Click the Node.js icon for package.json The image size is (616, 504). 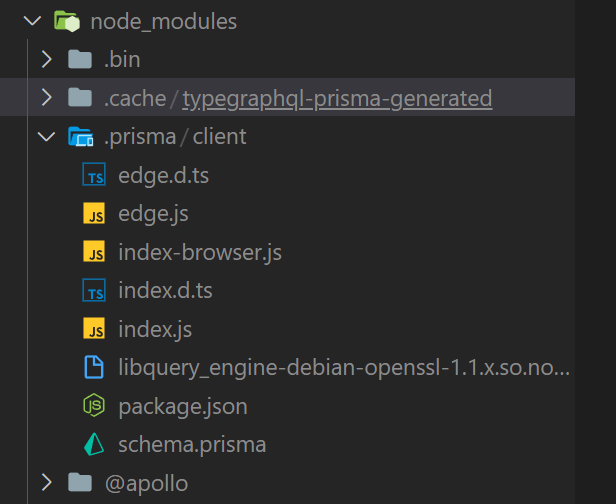[x=94, y=405]
